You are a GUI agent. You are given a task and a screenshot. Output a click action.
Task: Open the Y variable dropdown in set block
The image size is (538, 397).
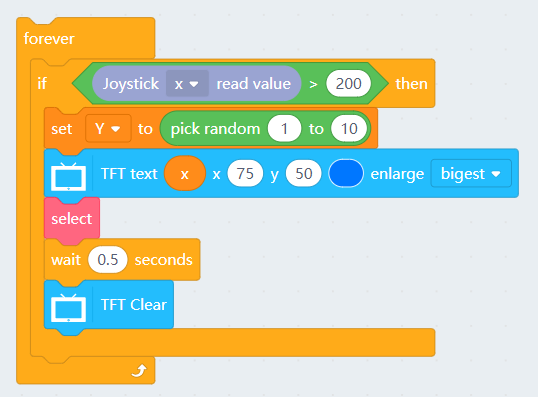[108, 129]
